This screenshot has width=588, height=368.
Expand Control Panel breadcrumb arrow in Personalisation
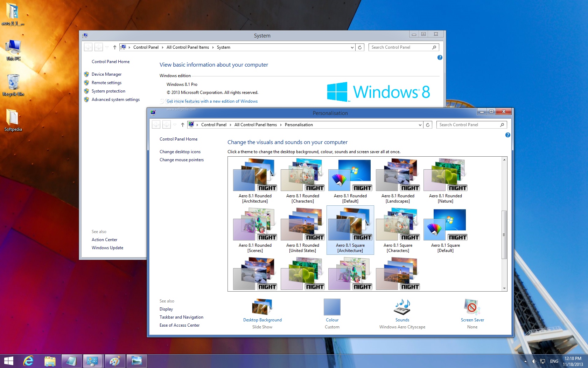(230, 125)
